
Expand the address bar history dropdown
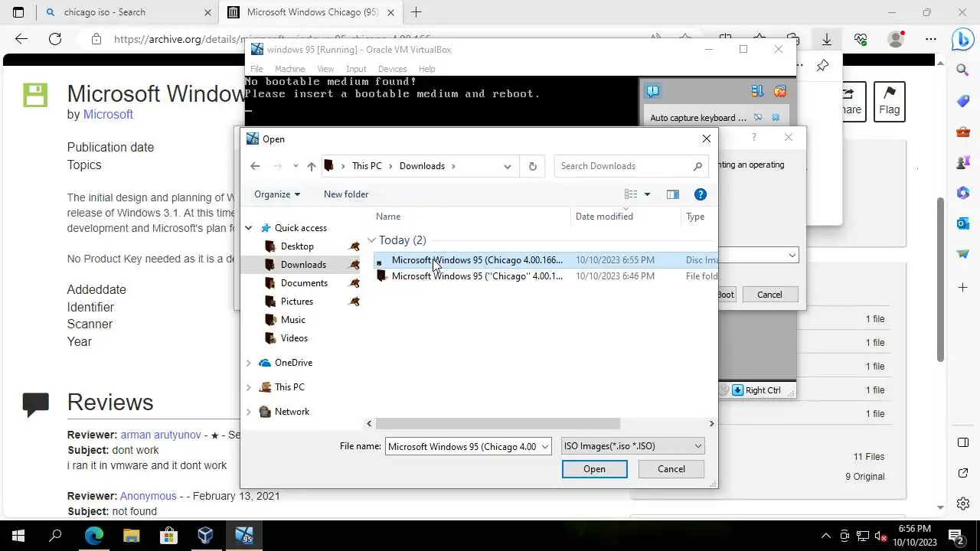[x=507, y=166]
